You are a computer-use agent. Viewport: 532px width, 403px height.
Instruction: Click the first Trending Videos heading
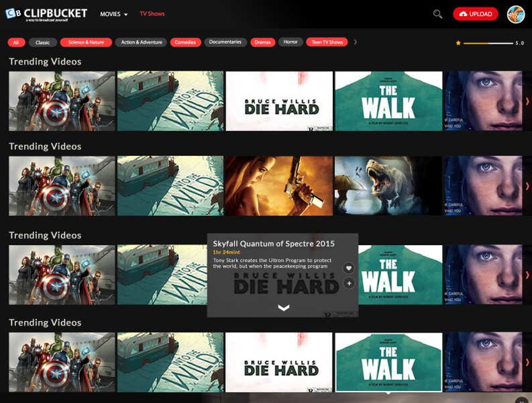point(45,62)
